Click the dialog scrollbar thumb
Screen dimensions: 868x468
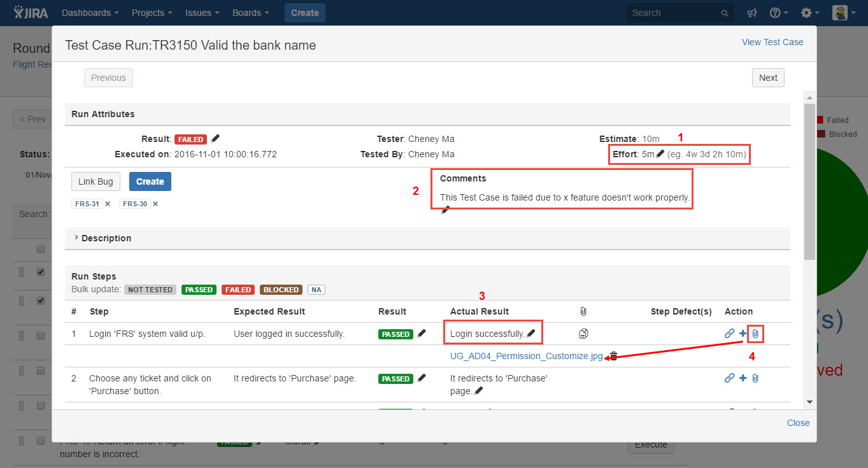tap(809, 181)
